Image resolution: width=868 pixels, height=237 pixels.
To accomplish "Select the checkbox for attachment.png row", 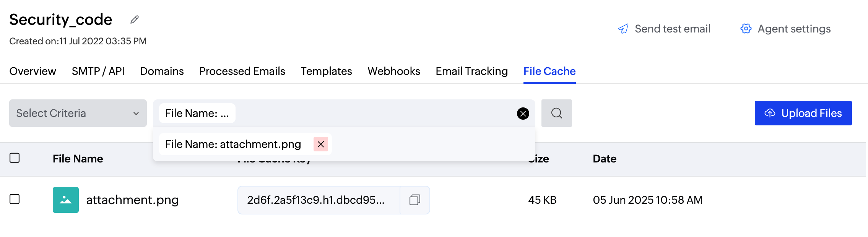I will tap(15, 200).
